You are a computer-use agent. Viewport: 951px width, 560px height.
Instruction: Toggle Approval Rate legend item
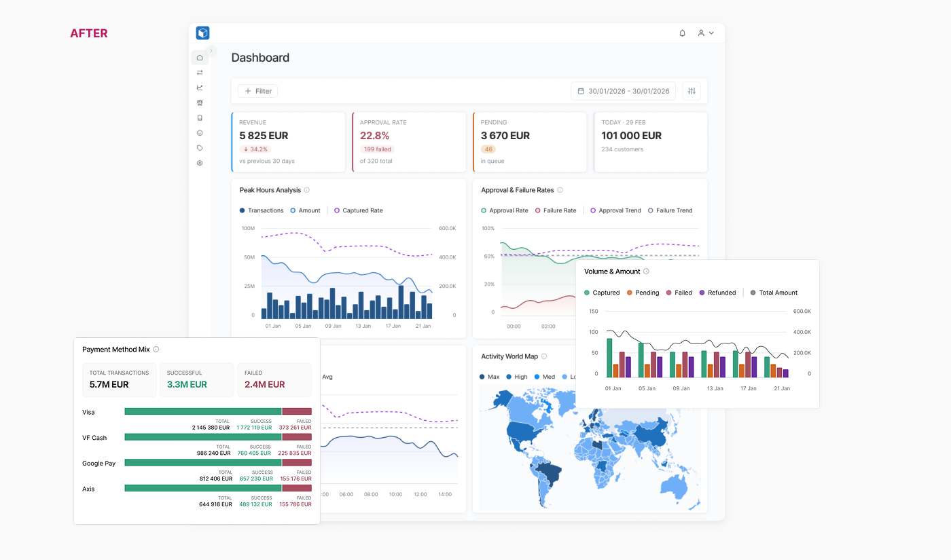click(505, 210)
